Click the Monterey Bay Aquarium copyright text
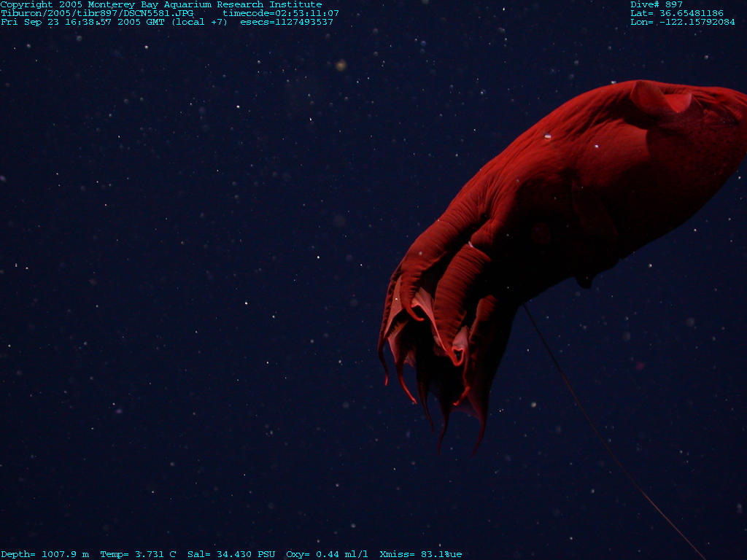 point(160,4)
